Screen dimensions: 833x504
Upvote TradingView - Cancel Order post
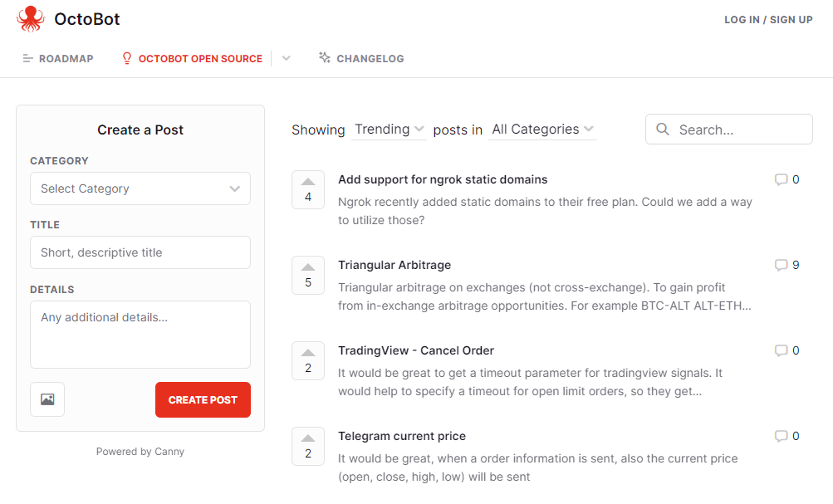point(308,360)
